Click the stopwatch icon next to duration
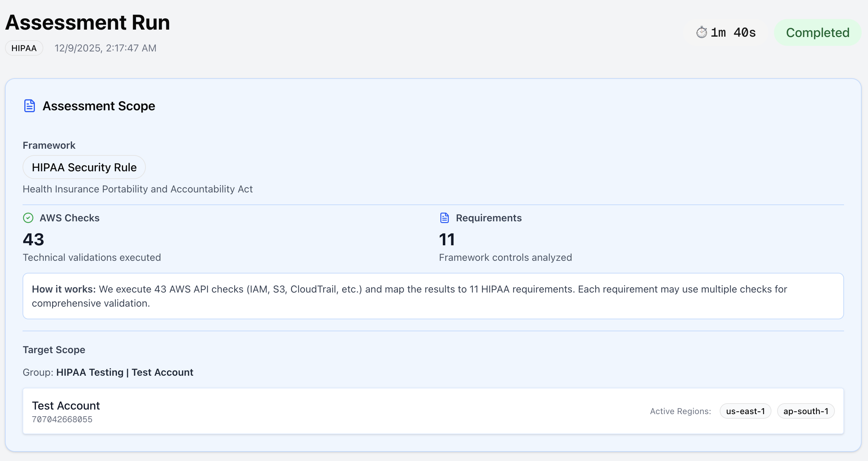 tap(702, 32)
